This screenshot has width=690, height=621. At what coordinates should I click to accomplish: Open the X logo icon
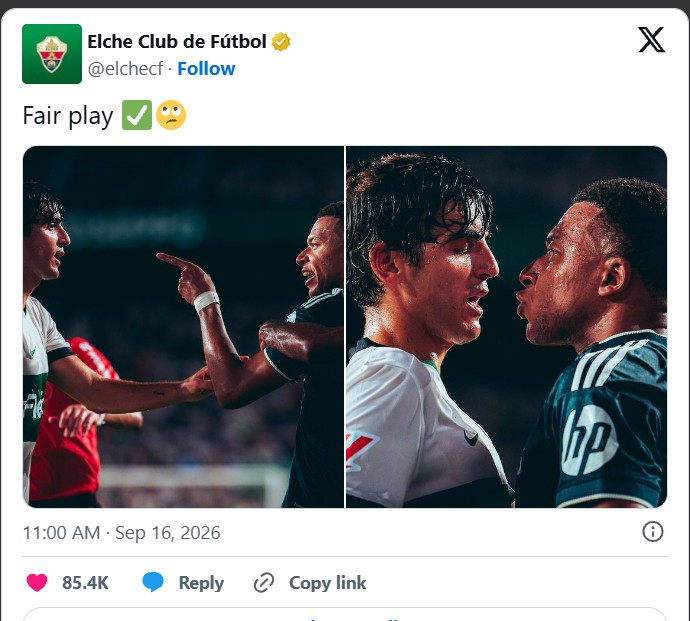point(651,40)
